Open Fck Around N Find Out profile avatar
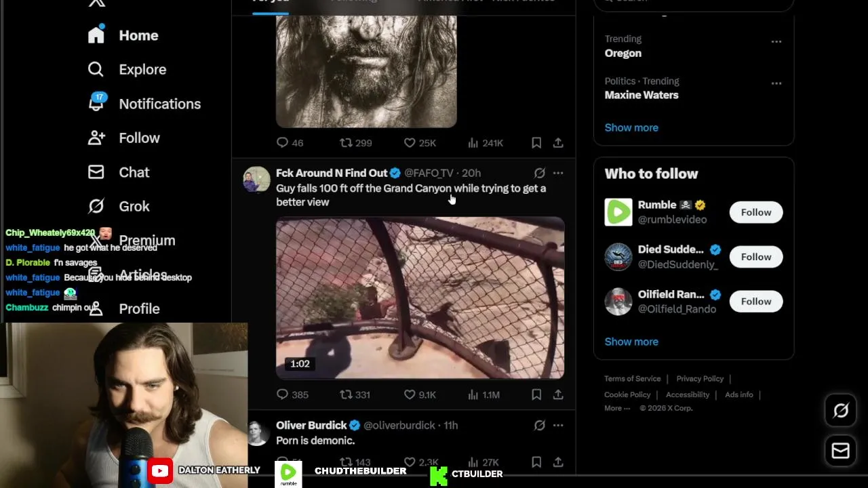The image size is (868, 488). [256, 180]
